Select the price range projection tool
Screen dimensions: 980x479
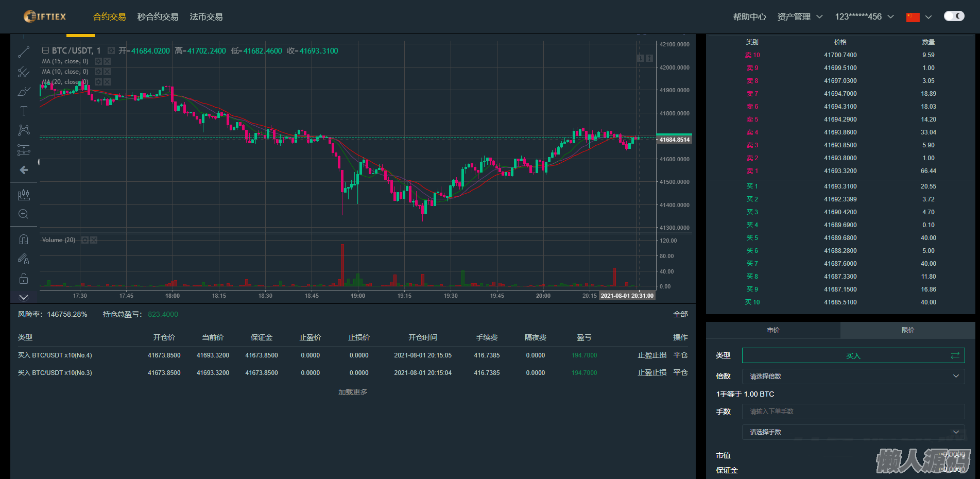[24, 150]
